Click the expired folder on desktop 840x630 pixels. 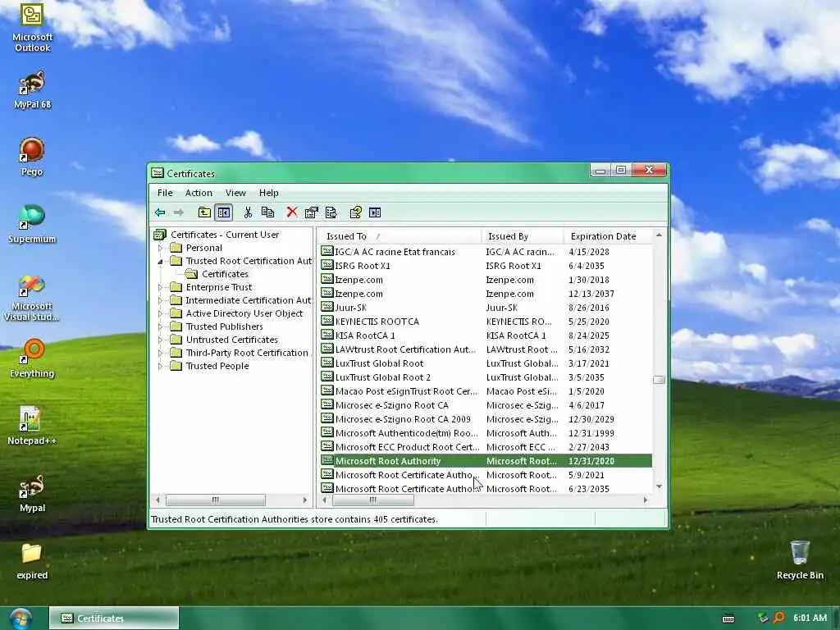click(32, 561)
